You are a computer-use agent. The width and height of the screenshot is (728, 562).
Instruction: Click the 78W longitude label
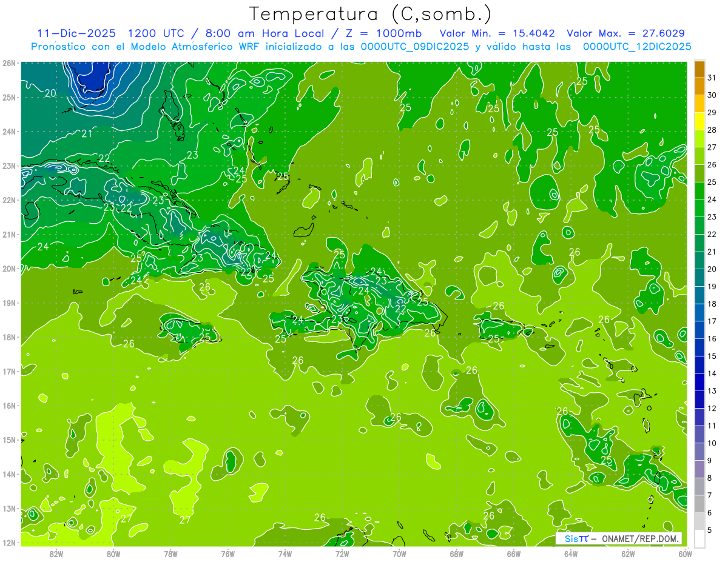(x=170, y=554)
